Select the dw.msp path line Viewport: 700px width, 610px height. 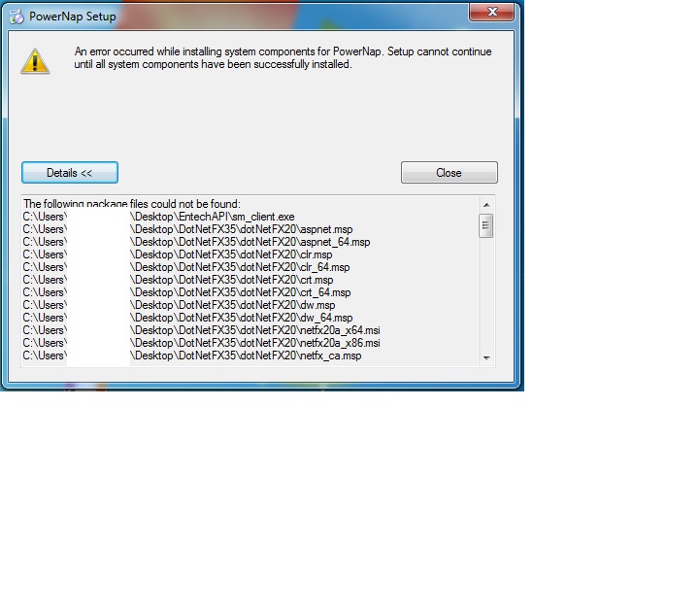click(179, 305)
